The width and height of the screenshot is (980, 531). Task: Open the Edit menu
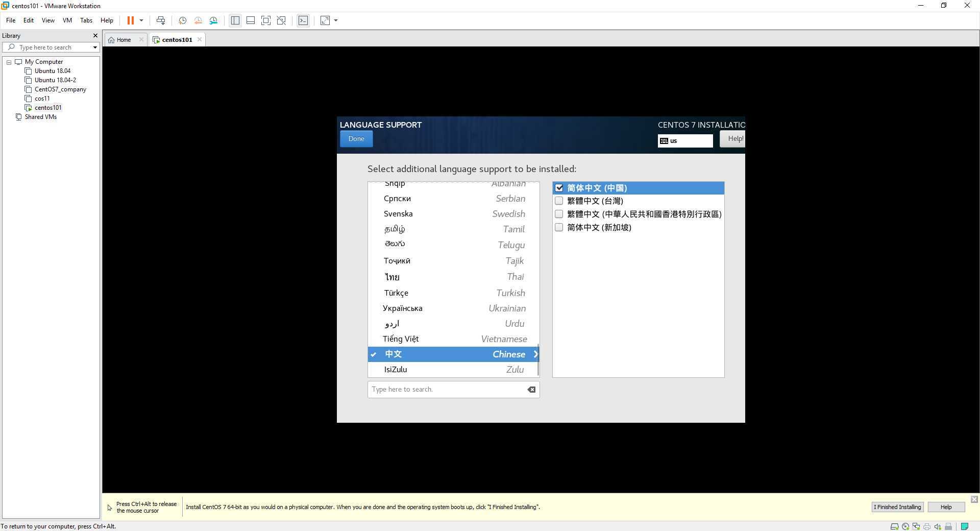point(29,20)
